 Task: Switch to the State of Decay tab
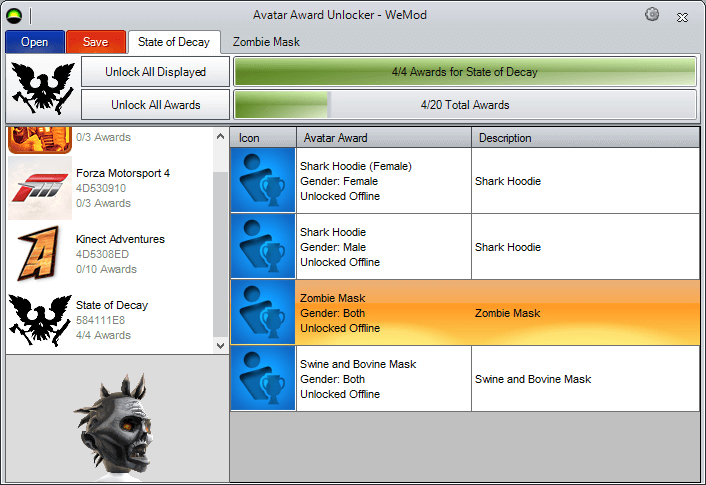[x=174, y=42]
